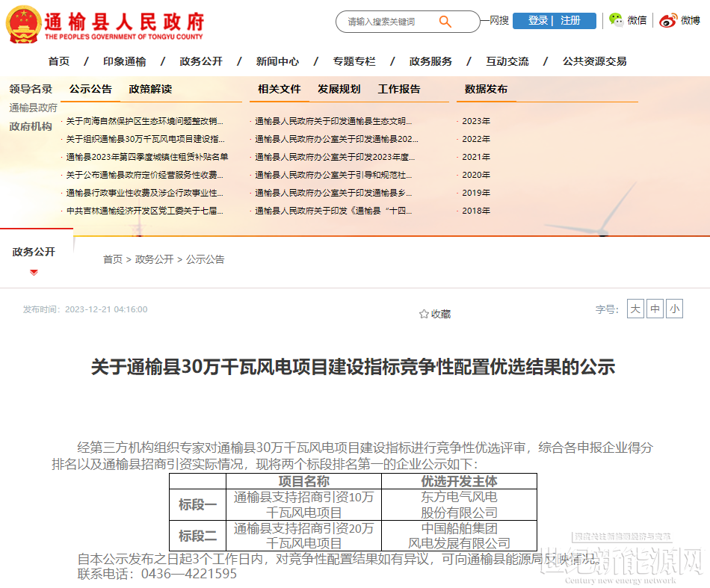
Task: Select the 相关文件 tab
Action: 280,89
